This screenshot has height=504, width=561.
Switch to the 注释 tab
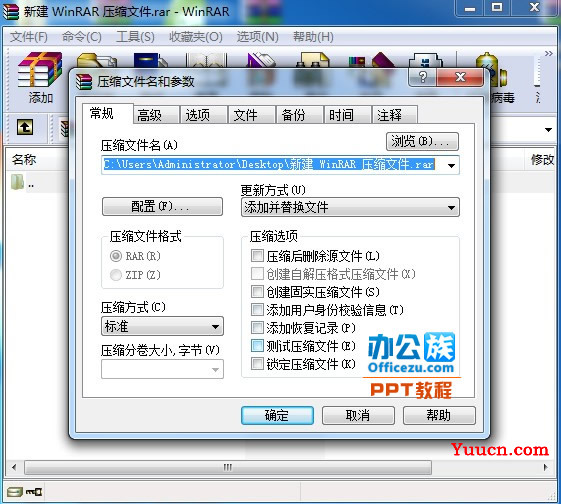tap(395, 115)
